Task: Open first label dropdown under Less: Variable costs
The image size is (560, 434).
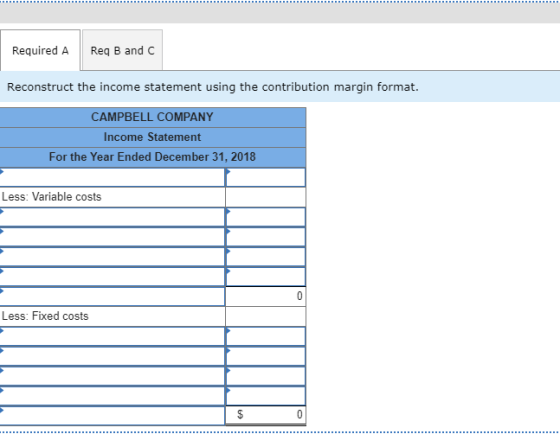Action: coord(112,217)
